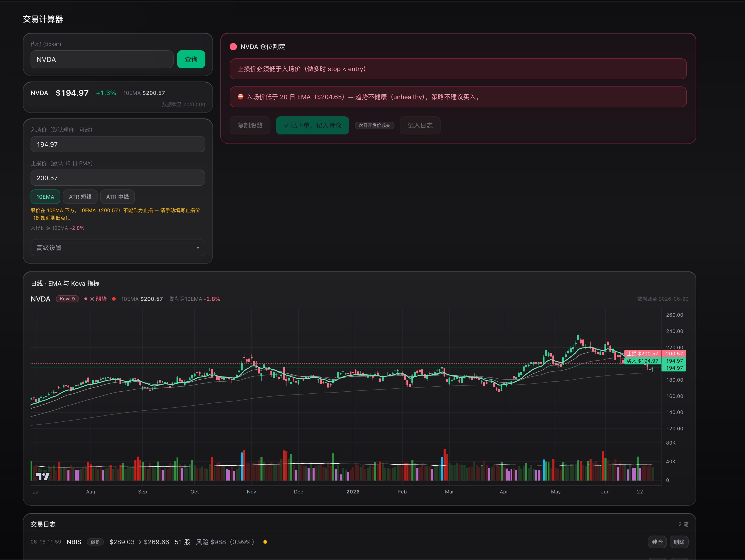Viewport: 745px width, 560px height.
Task: Click the 收盘距10EMA -2.8% readout
Action: pyautogui.click(x=194, y=299)
